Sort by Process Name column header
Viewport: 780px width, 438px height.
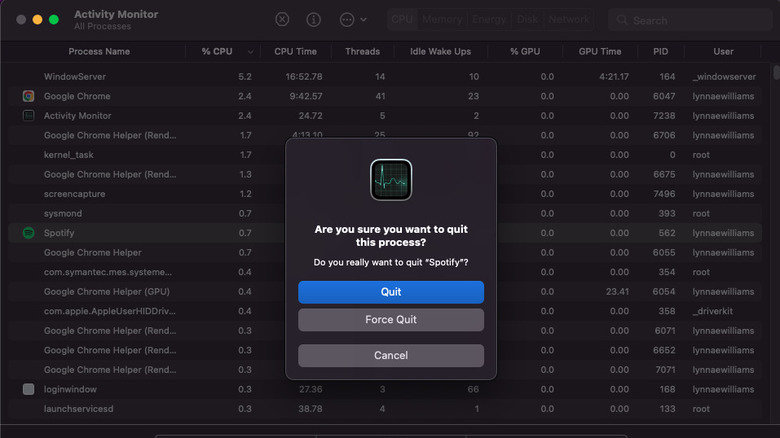[x=99, y=51]
